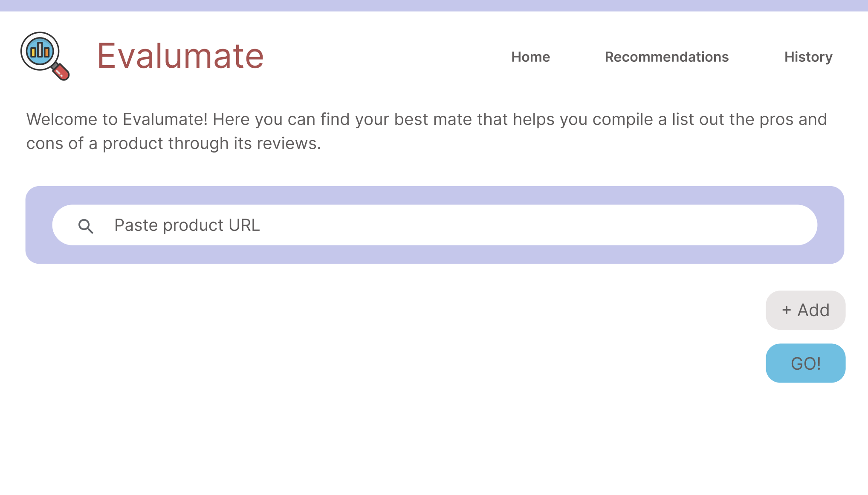This screenshot has width=868, height=495.
Task: Click the "Add" text label on the gray button
Action: 813,310
